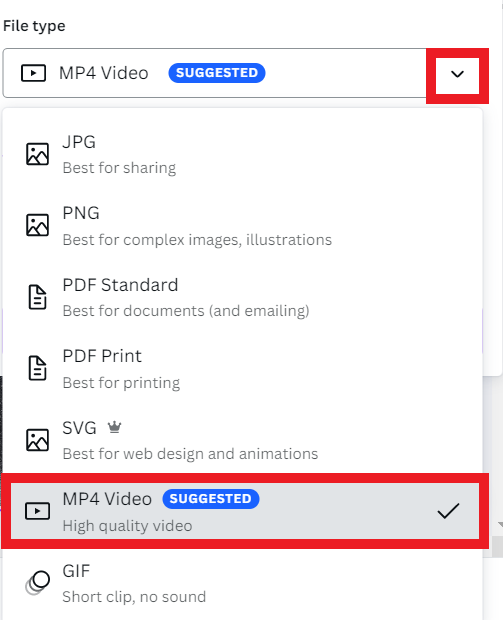503x620 pixels.
Task: Select PDF Standard for documents
Action: click(x=242, y=297)
